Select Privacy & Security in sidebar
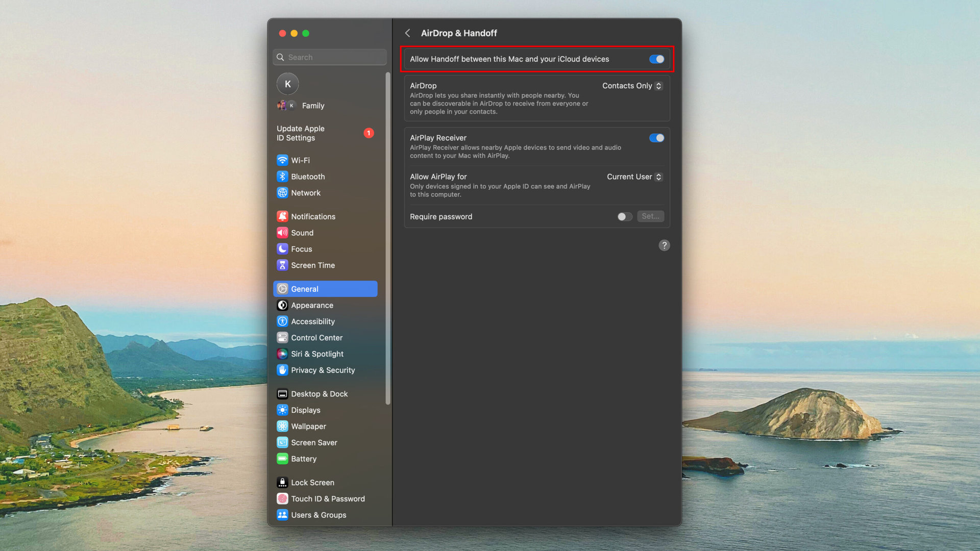Screen dimensions: 980x551 point(323,370)
